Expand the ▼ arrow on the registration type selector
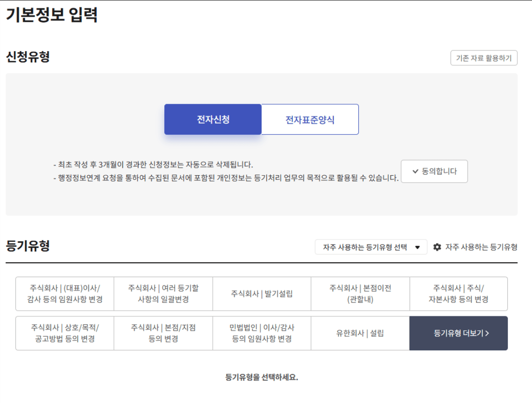Viewport: 532px width, 403px height. pos(417,247)
